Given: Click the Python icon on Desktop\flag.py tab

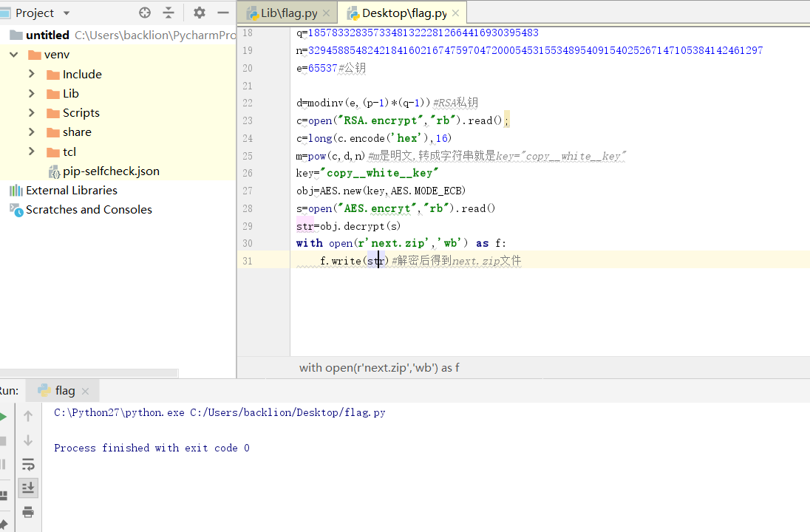Looking at the screenshot, I should (x=354, y=13).
